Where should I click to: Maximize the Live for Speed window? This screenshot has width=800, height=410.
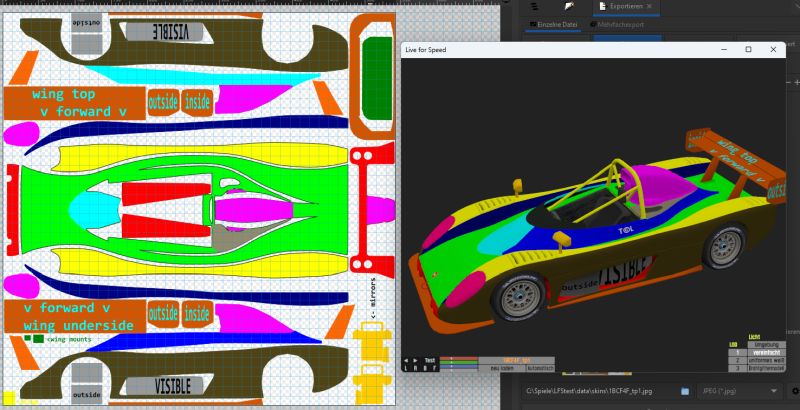(x=748, y=49)
